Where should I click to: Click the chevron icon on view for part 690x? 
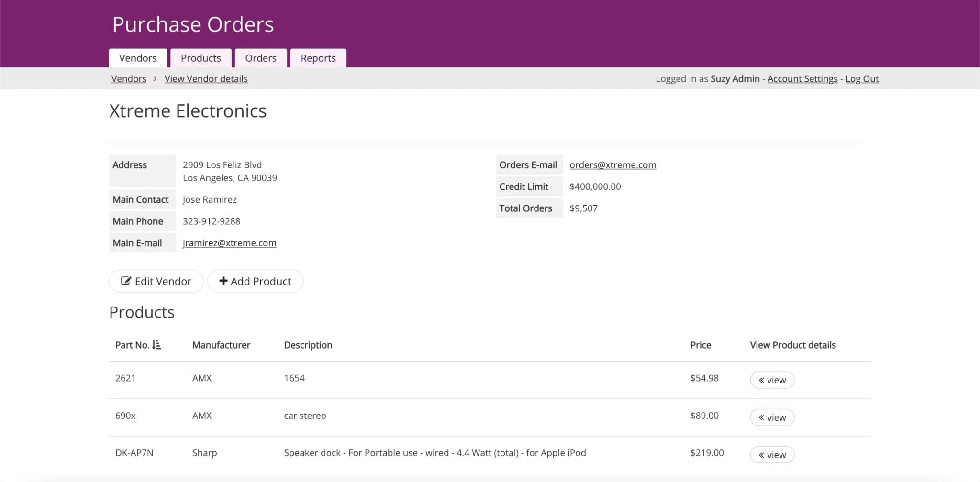pyautogui.click(x=762, y=417)
